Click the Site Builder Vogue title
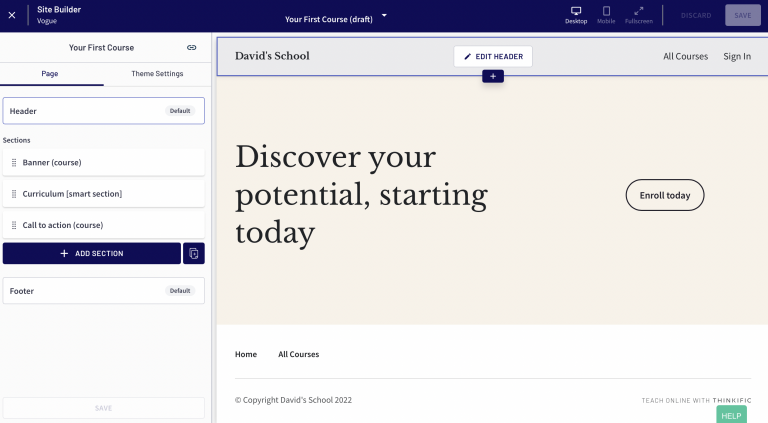Viewport: 768px width, 423px height. click(59, 15)
